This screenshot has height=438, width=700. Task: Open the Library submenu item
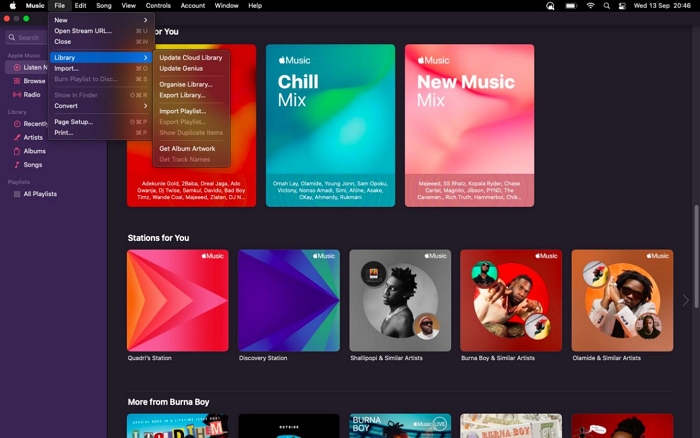(x=101, y=58)
